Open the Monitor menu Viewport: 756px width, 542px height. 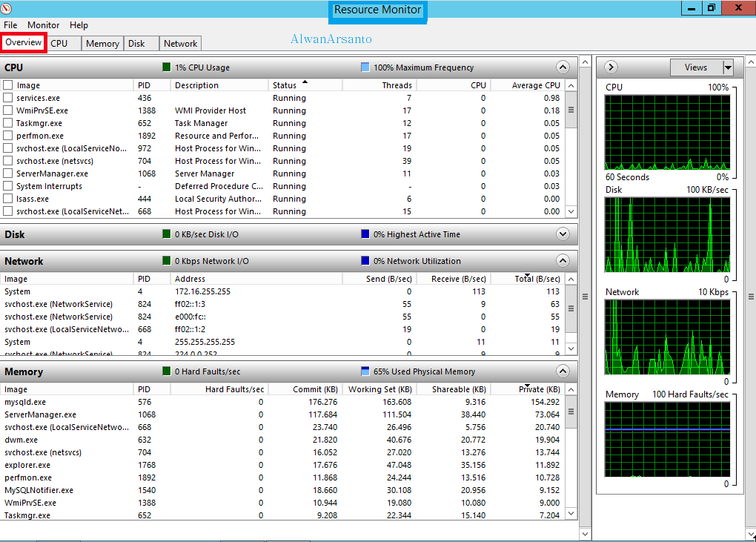pos(43,24)
